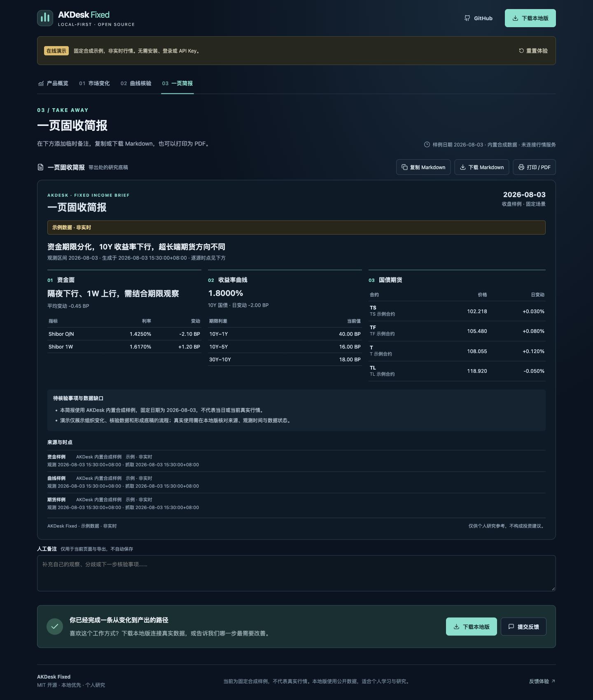Click the TL contract row label
This screenshot has height=700, width=593.
[x=382, y=371]
